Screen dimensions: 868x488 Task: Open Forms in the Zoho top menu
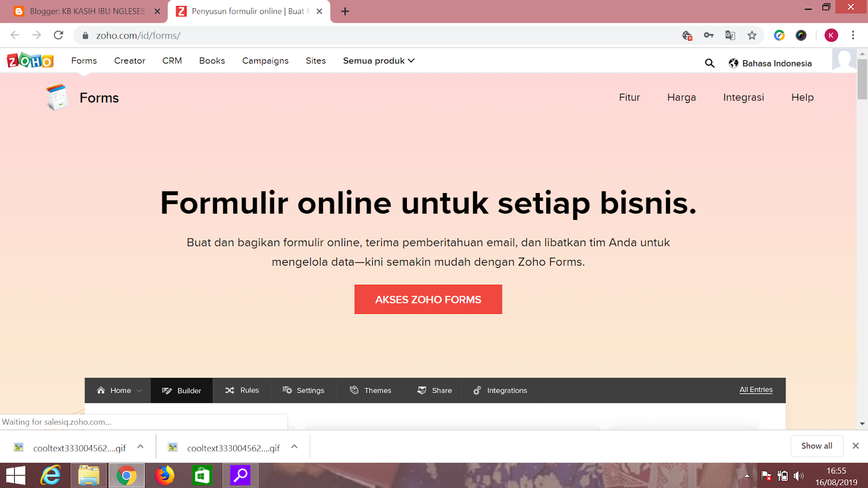click(84, 61)
